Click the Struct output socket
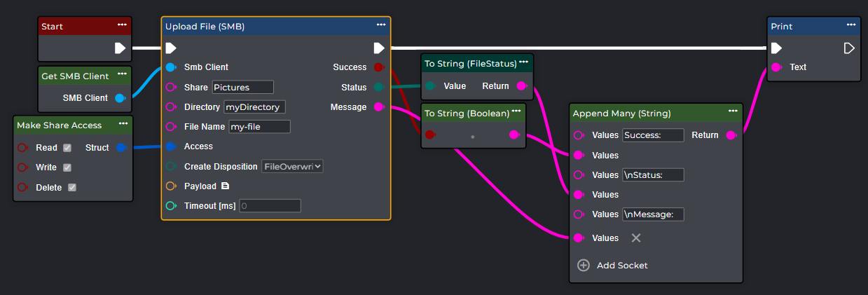868x295 pixels. (121, 148)
